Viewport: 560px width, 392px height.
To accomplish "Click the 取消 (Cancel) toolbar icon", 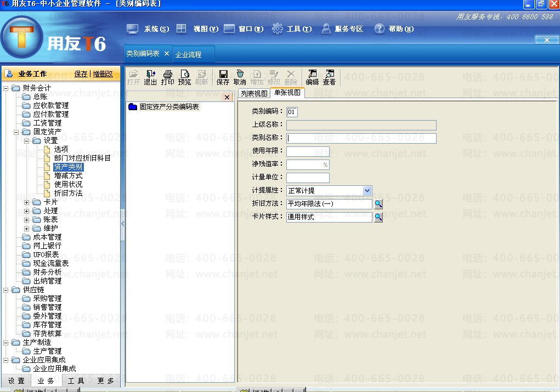I will coord(240,77).
